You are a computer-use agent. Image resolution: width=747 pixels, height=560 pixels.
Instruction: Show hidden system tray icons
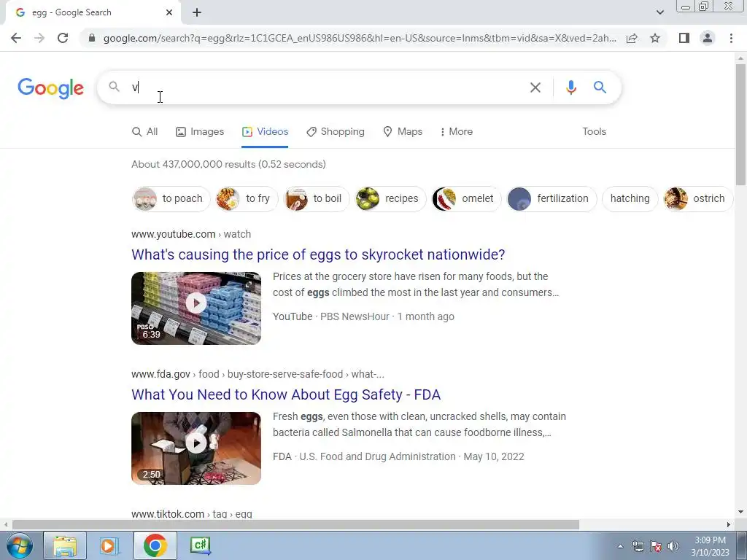(x=620, y=546)
